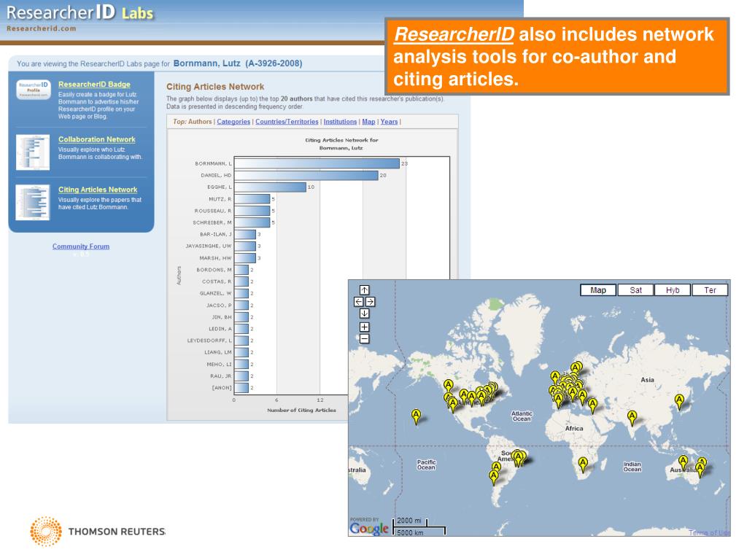Click the 'JACSO, P' author label
747x560 pixels.
click(x=219, y=306)
